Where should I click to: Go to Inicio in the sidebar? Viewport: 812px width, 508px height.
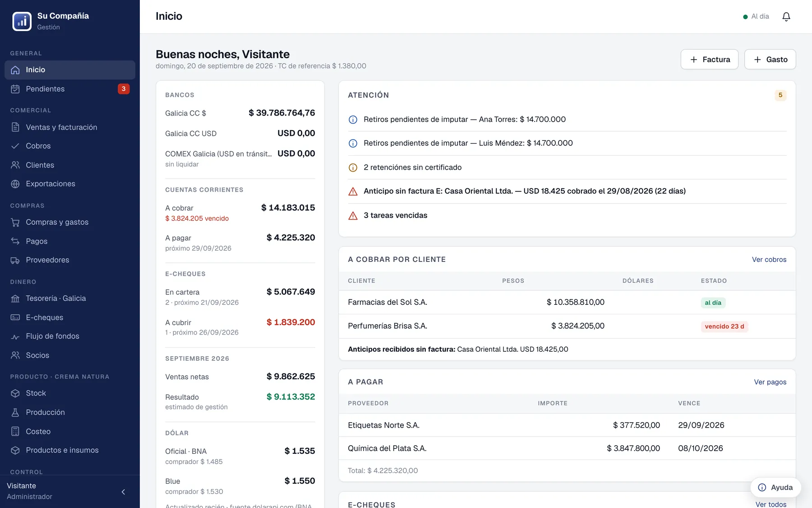(x=70, y=70)
